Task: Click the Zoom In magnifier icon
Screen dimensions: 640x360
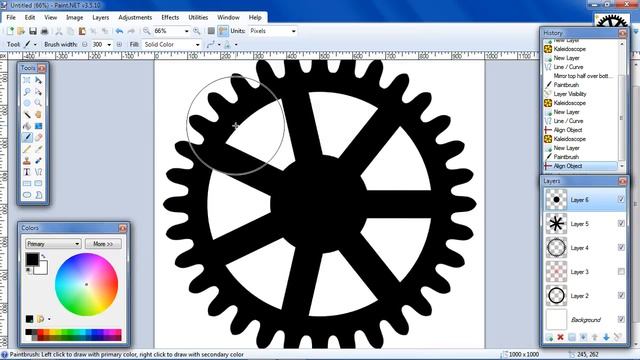Action: [x=197, y=31]
